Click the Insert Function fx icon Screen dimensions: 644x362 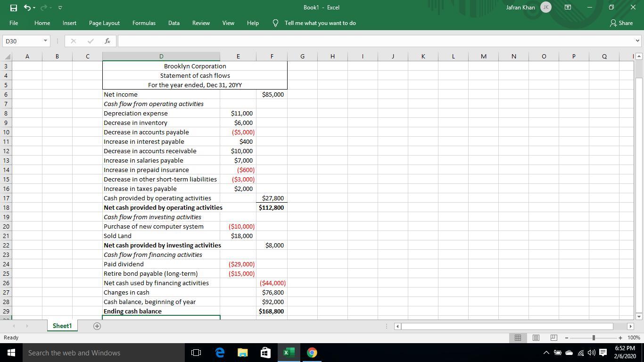(x=107, y=41)
